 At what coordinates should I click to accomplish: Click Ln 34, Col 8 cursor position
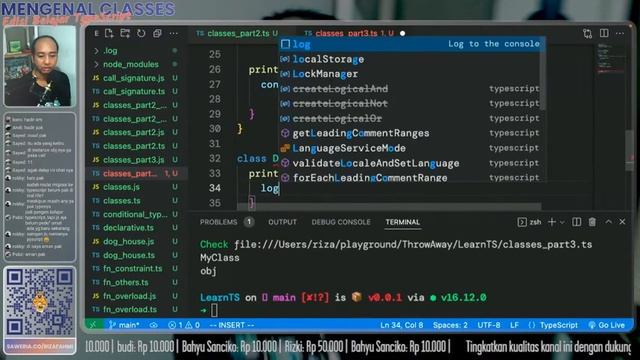[x=402, y=325]
